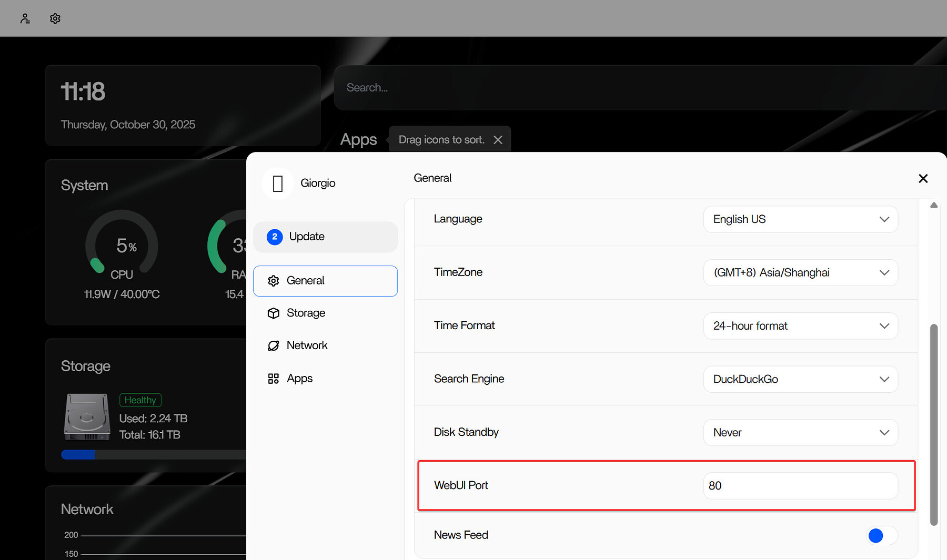Click the WebUI Port input field
The image size is (947, 560).
tap(800, 486)
